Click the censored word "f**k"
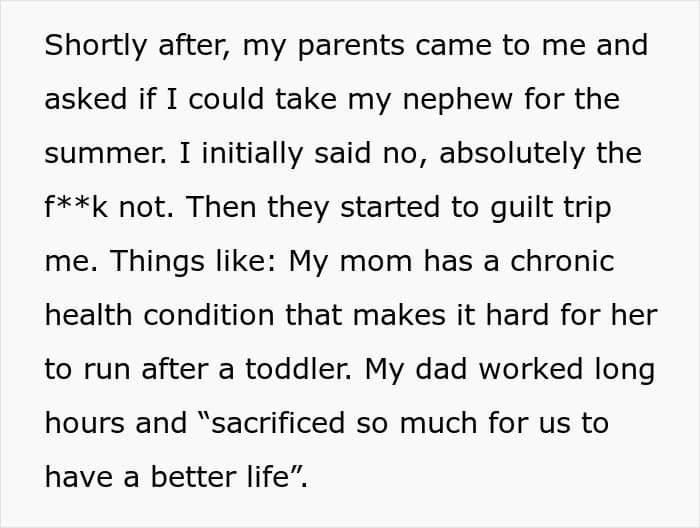700x528 pixels. point(76,208)
